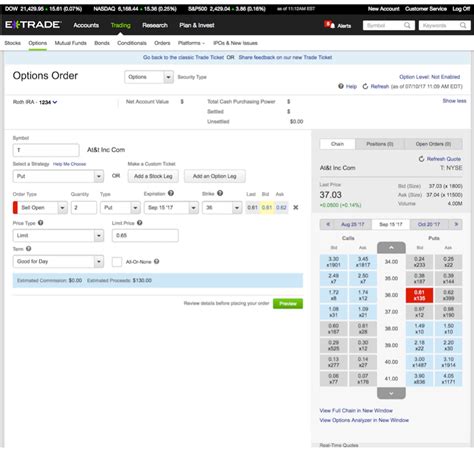The height and width of the screenshot is (450, 474).
Task: Open View Options Analyzer in New Window
Action: click(364, 420)
